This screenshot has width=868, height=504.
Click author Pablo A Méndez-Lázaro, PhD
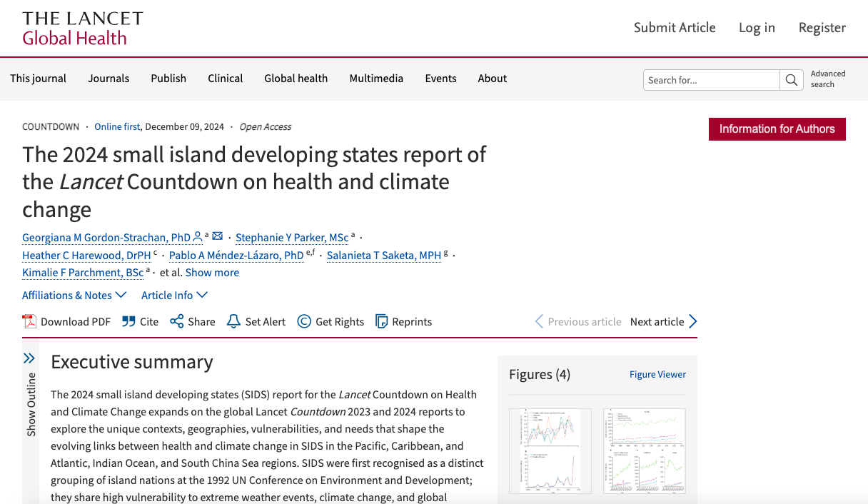236,256
